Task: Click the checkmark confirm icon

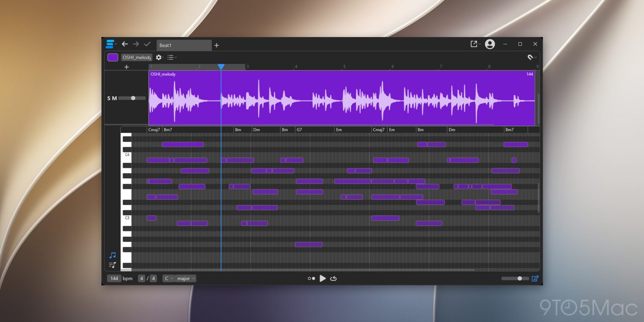Action: coord(147,44)
